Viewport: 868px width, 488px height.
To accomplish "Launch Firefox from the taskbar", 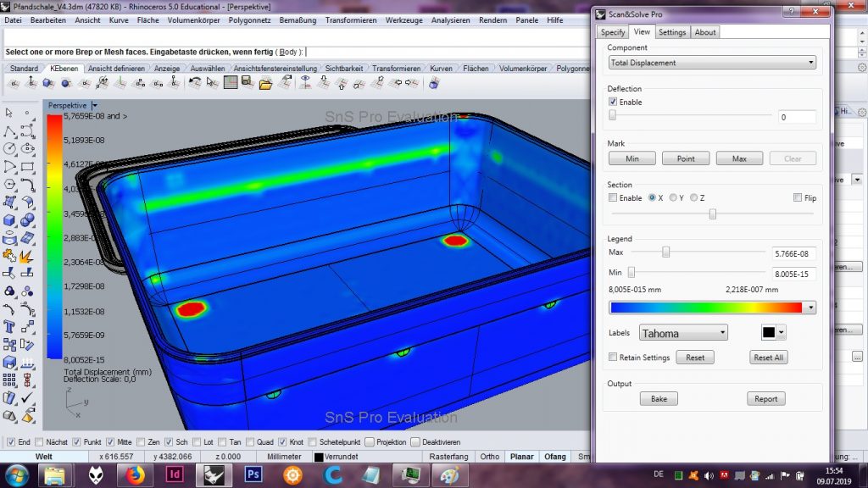I will (135, 474).
